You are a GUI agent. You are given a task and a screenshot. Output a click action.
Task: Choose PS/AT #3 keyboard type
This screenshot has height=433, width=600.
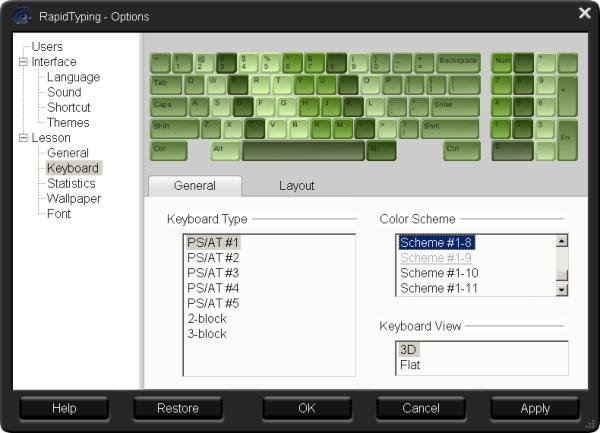(213, 273)
